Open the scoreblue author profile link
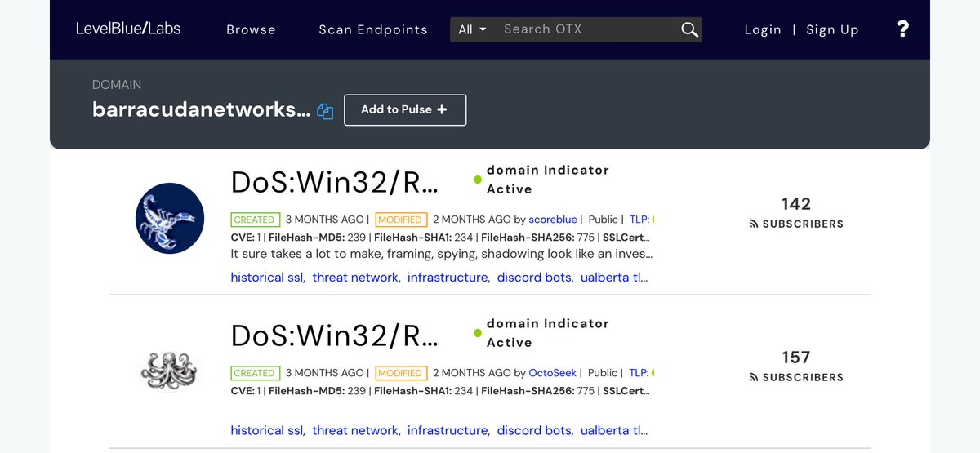The height and width of the screenshot is (453, 980). pyautogui.click(x=553, y=220)
